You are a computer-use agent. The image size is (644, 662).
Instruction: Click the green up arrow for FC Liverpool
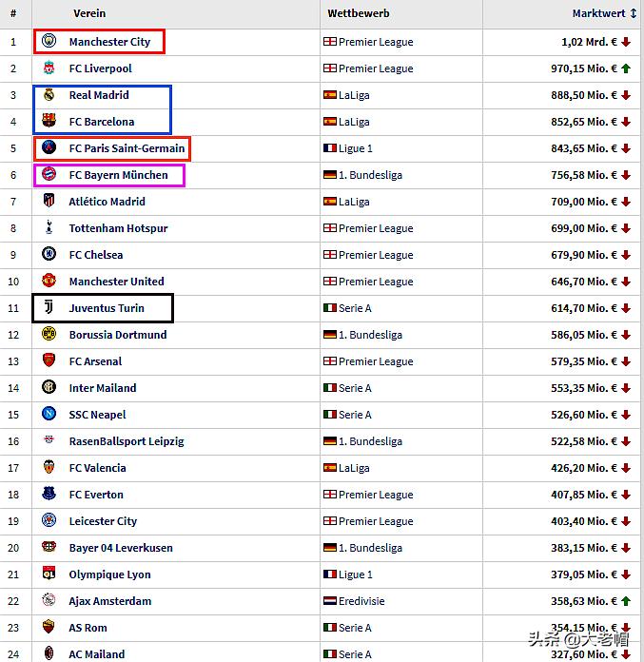(x=626, y=68)
